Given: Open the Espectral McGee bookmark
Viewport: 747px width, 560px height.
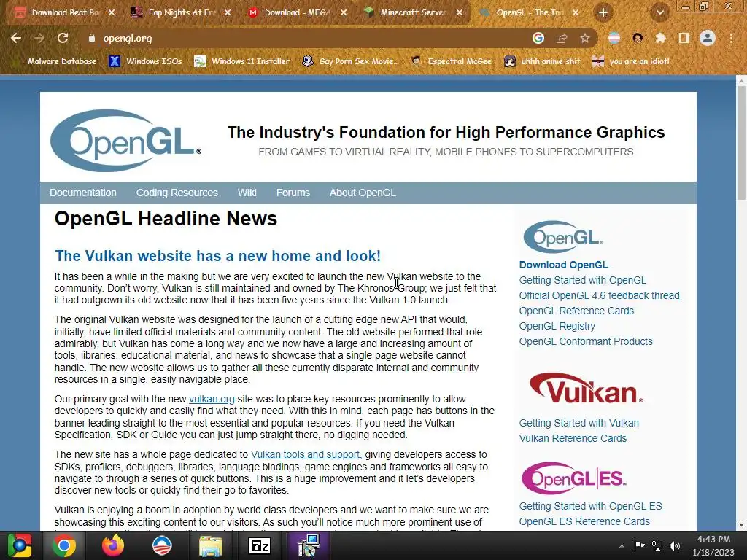Looking at the screenshot, I should coord(451,61).
